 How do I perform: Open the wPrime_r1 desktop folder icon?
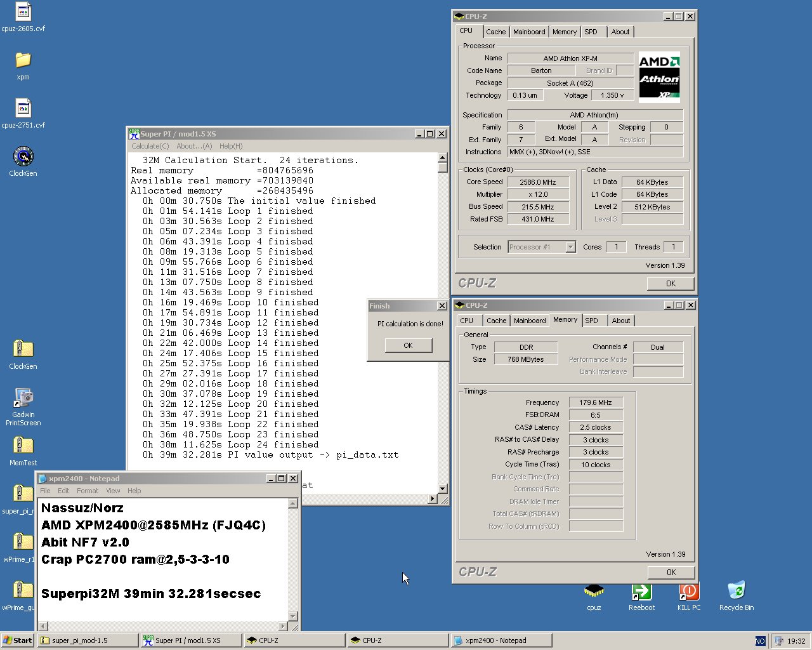[23, 542]
